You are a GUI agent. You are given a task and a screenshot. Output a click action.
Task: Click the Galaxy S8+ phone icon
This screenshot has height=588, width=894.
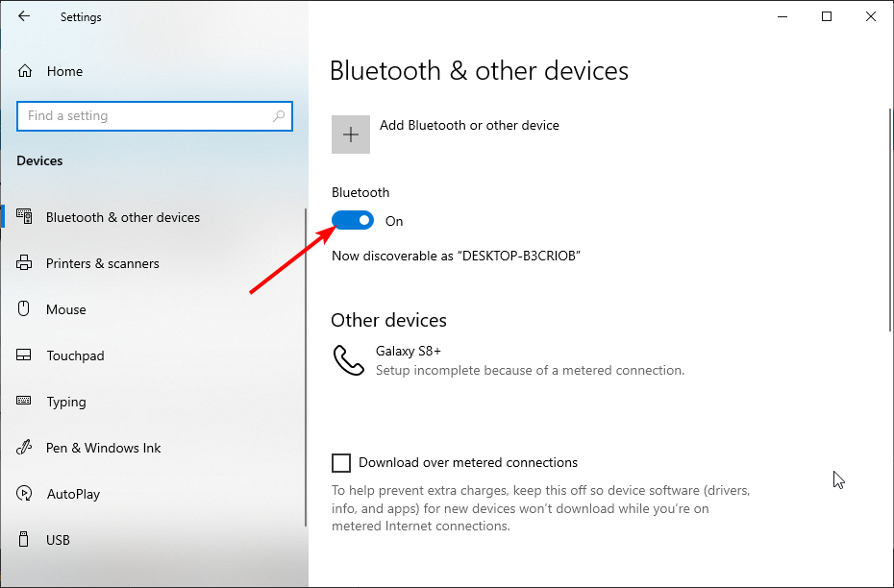coord(348,360)
